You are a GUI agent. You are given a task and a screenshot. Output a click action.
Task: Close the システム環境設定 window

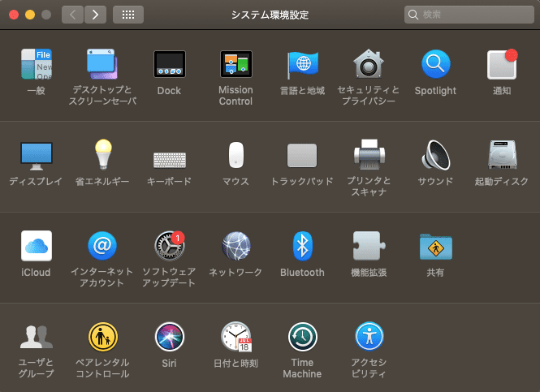tap(14, 15)
